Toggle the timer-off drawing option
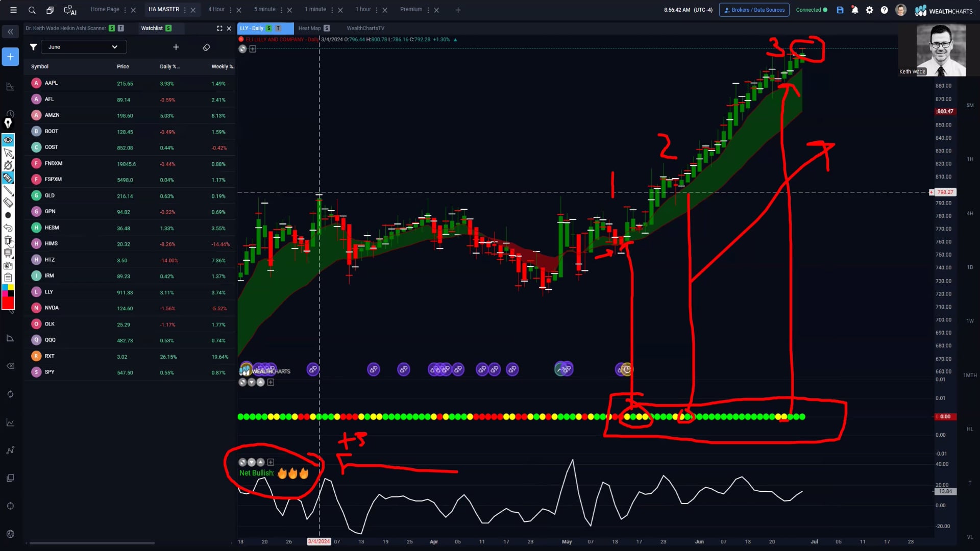This screenshot has height=551, width=980. (8, 165)
